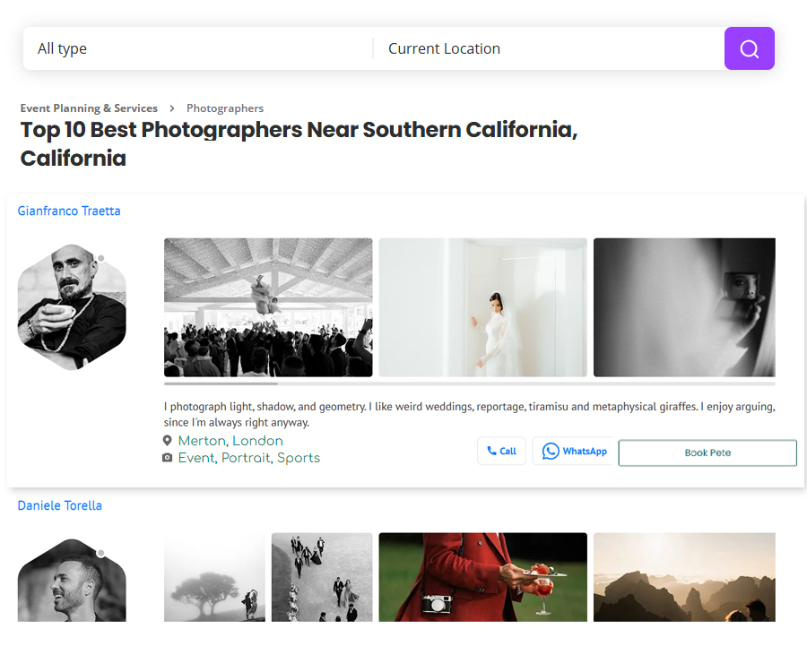
Task: Open the bride in white dress photo
Action: tap(482, 307)
